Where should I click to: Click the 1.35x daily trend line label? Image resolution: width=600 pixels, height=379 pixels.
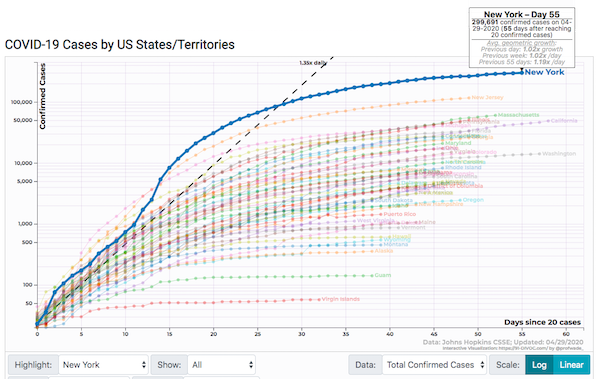pos(313,62)
